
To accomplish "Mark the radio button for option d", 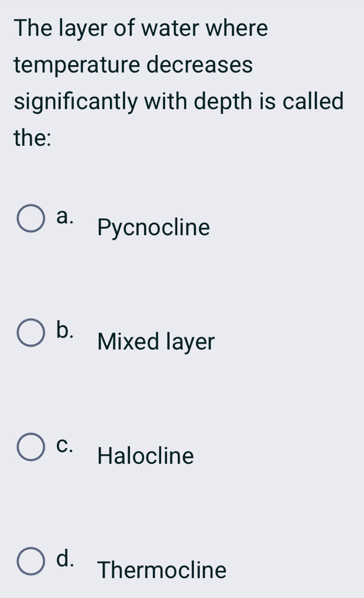I will [31, 562].
